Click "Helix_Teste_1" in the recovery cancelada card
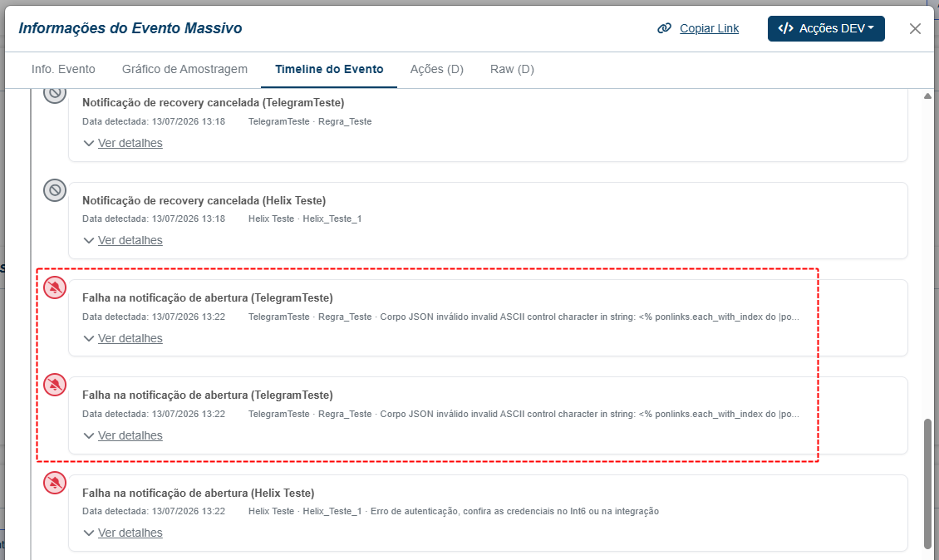Image resolution: width=939 pixels, height=560 pixels. coord(332,219)
